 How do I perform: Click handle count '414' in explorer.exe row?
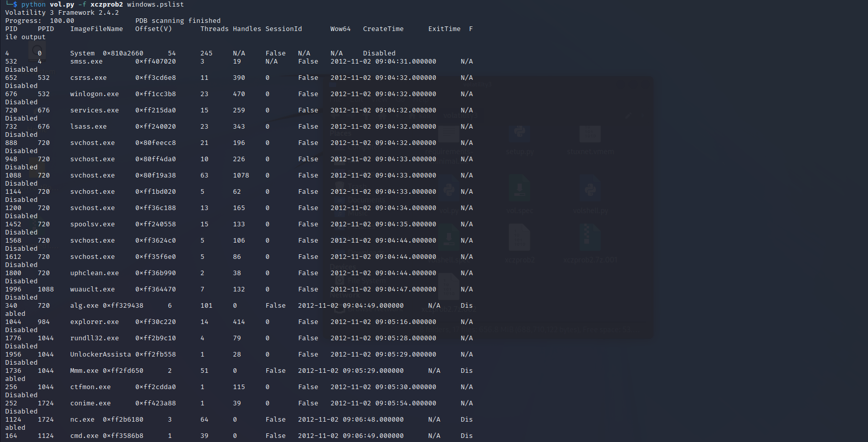click(x=239, y=322)
